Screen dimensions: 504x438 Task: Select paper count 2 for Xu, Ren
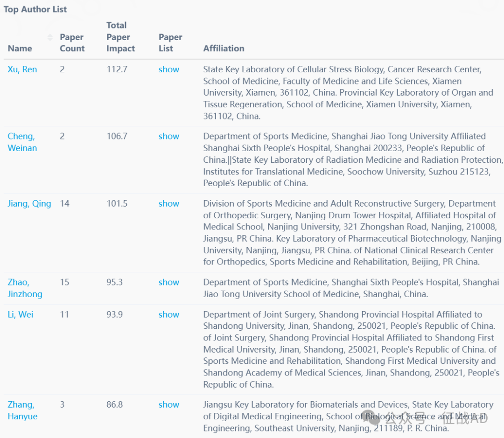point(63,70)
